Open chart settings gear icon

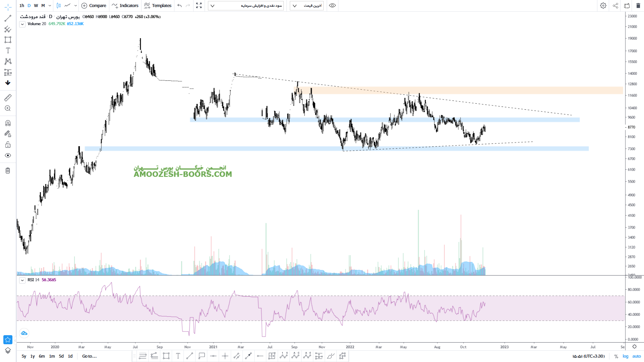tap(603, 6)
